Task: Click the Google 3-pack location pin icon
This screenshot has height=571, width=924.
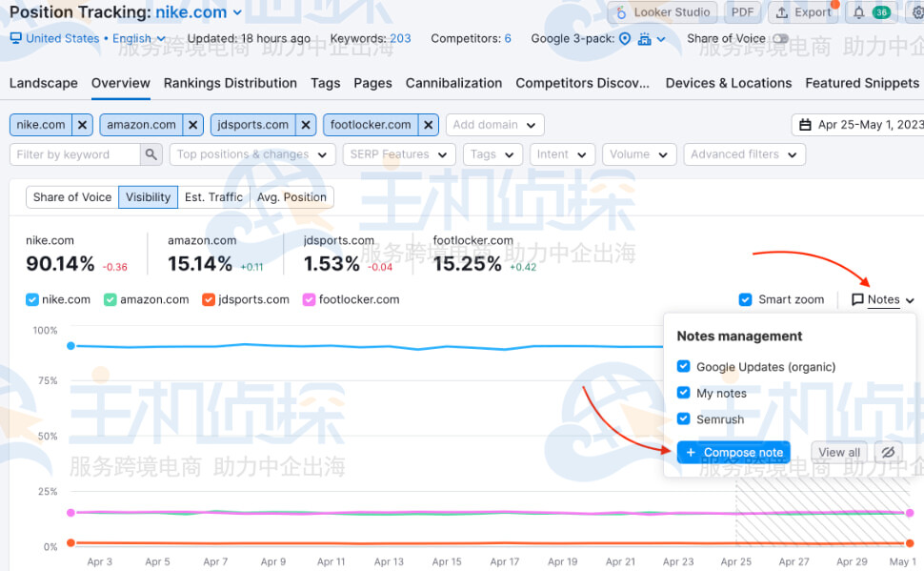Action: point(623,39)
